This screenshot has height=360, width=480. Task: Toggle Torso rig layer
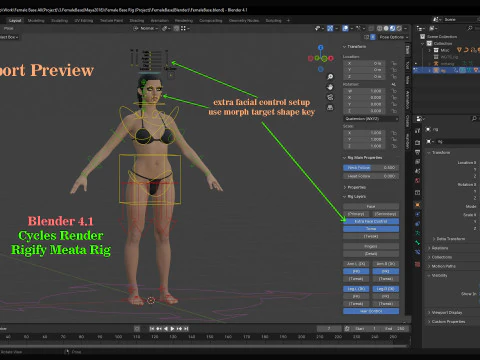pos(371,229)
